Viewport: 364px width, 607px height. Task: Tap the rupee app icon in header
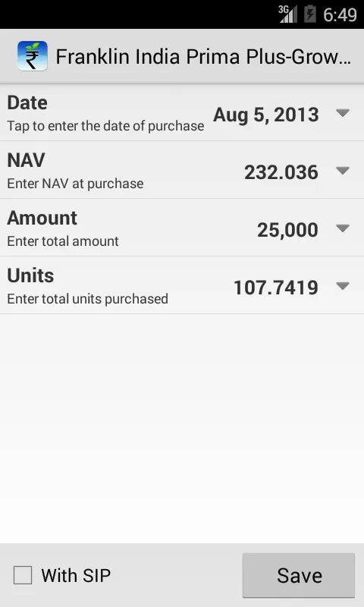point(33,56)
